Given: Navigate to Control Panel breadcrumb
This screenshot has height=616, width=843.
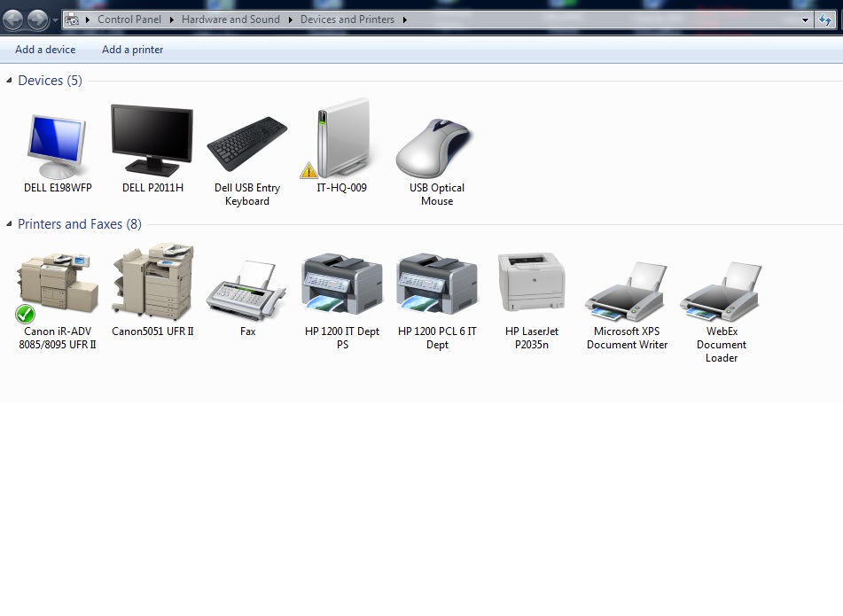Looking at the screenshot, I should click(x=129, y=19).
